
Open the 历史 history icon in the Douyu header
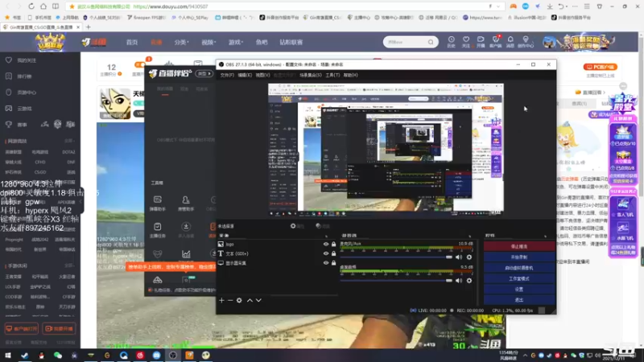point(451,42)
